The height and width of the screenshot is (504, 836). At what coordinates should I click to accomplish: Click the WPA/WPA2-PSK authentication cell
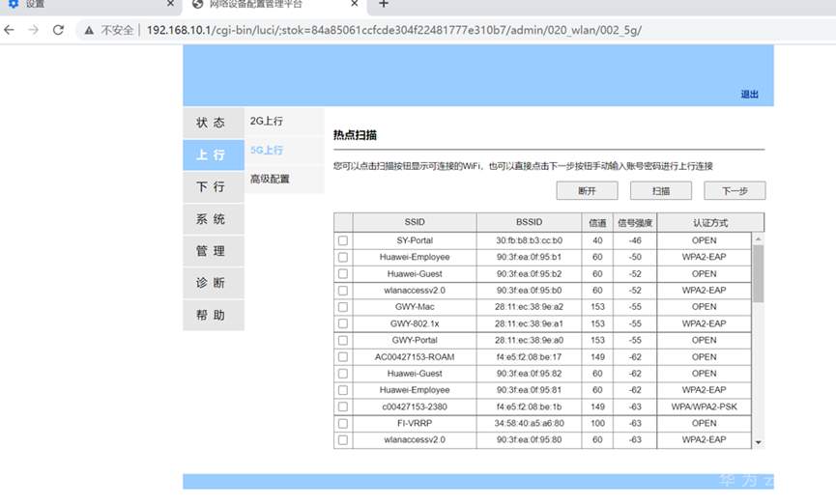704,407
